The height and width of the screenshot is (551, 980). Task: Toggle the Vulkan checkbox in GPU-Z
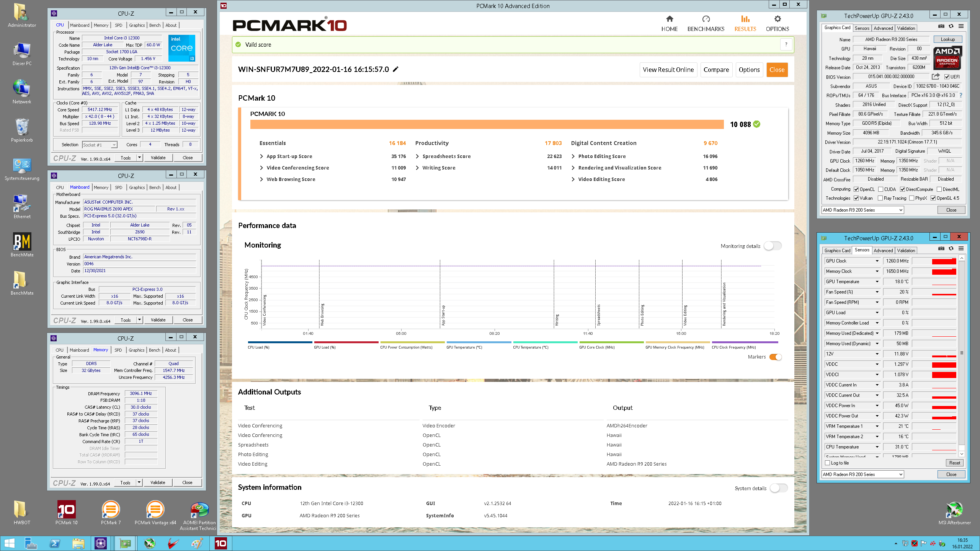click(x=856, y=198)
